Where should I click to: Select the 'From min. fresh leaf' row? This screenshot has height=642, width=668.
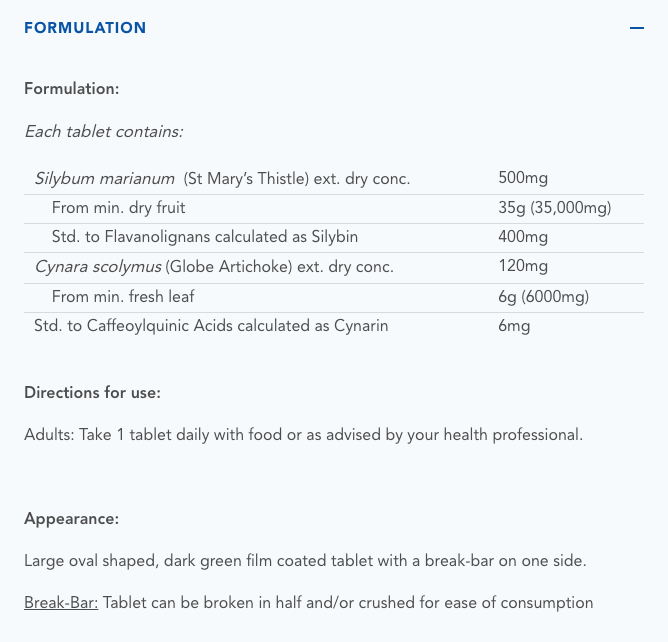[123, 296]
